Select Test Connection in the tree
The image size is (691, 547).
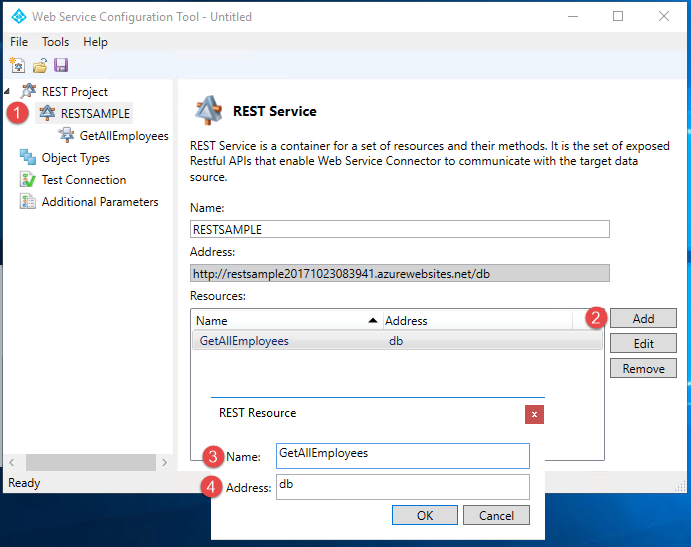(84, 180)
